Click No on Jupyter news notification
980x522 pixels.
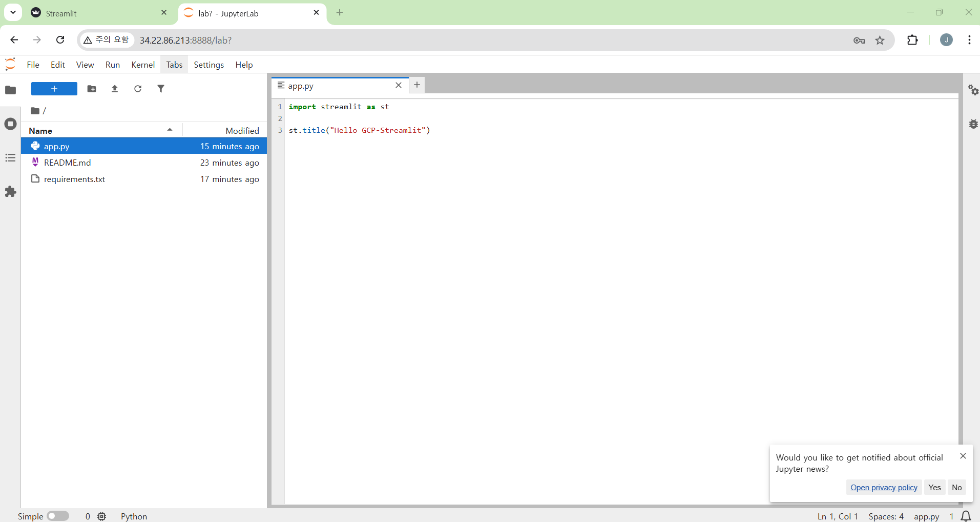(957, 488)
